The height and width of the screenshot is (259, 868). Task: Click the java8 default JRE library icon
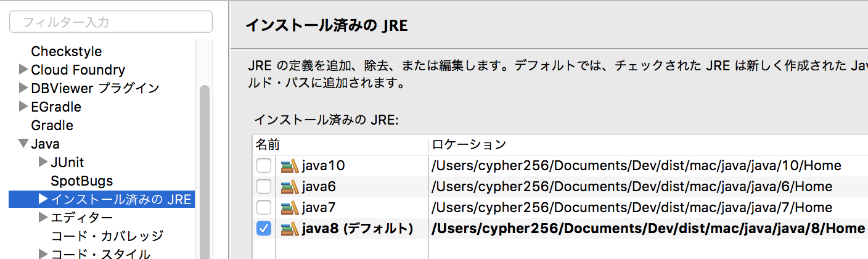(290, 229)
